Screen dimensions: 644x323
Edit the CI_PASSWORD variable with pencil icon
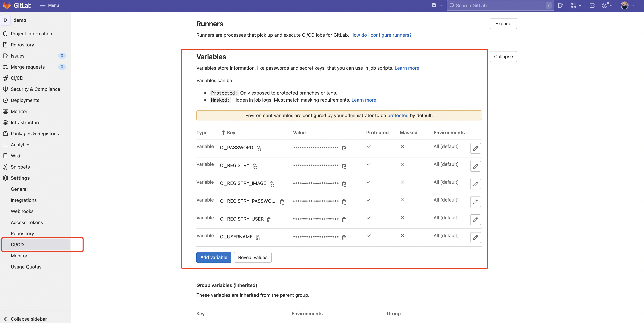pos(475,148)
